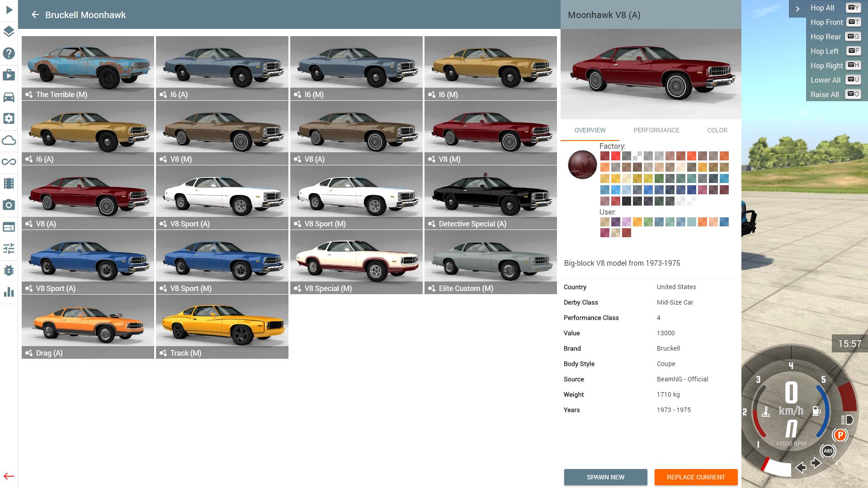Open the photo mode camera icon
The image size is (868, 488).
[9, 205]
